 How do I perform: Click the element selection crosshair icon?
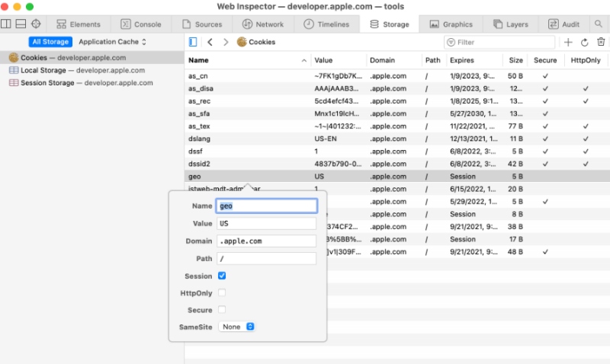(x=36, y=24)
